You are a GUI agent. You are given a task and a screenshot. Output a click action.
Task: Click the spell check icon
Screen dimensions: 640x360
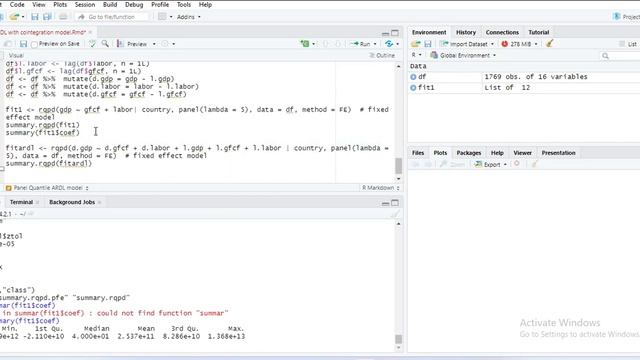coord(92,44)
